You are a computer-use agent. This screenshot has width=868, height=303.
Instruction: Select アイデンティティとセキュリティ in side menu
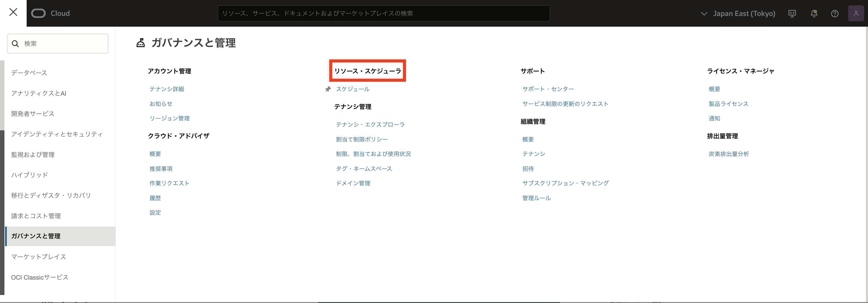tap(57, 134)
